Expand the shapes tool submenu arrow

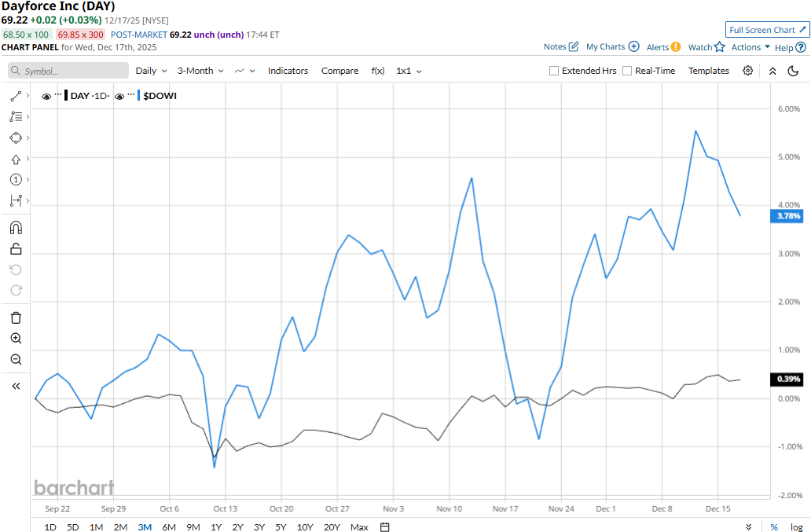point(28,138)
